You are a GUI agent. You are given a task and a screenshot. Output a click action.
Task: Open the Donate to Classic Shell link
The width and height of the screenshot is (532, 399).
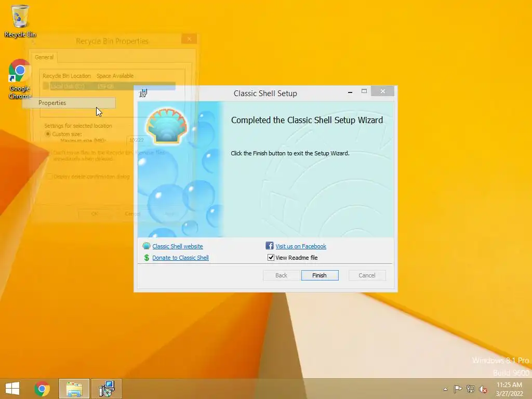pyautogui.click(x=180, y=258)
